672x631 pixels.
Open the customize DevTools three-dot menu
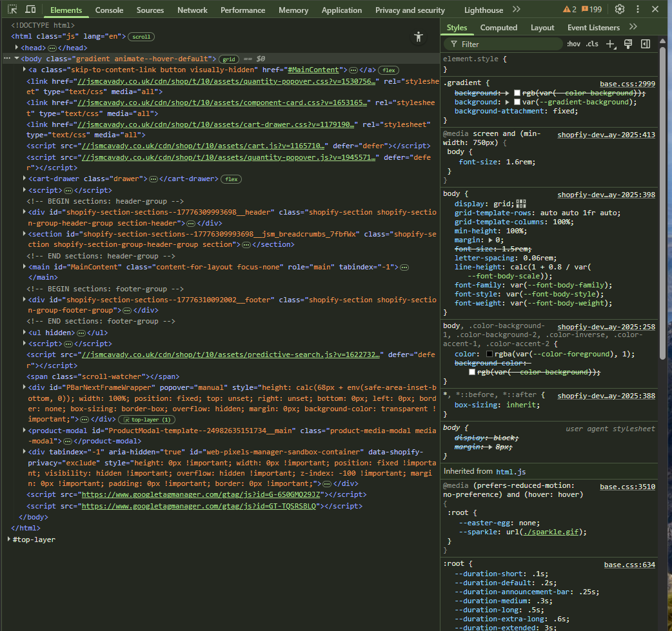pos(638,9)
